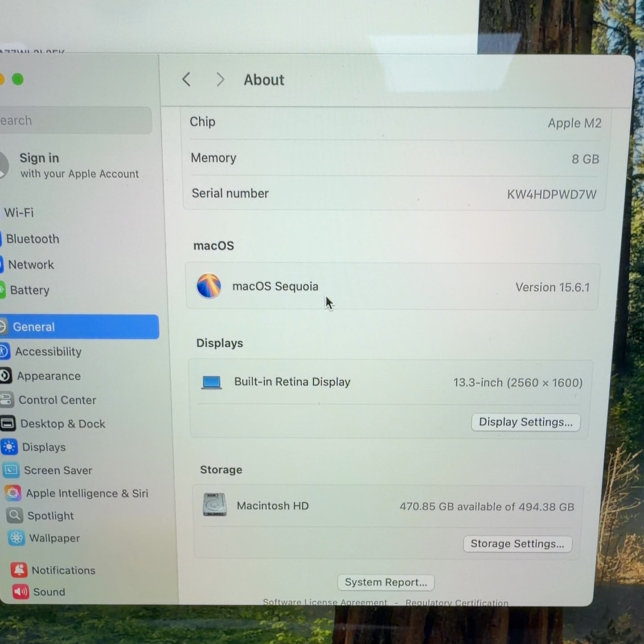Click the Desktop & Dock sidebar icon
644x644 pixels.
[x=8, y=423]
